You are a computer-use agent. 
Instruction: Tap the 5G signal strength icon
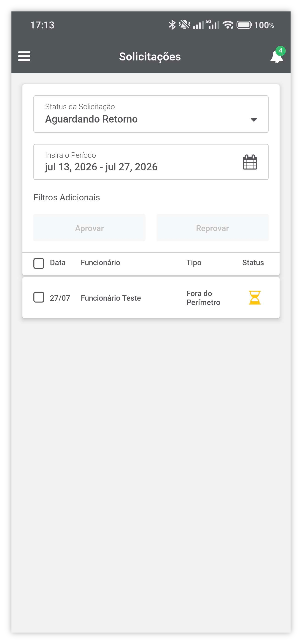(212, 25)
